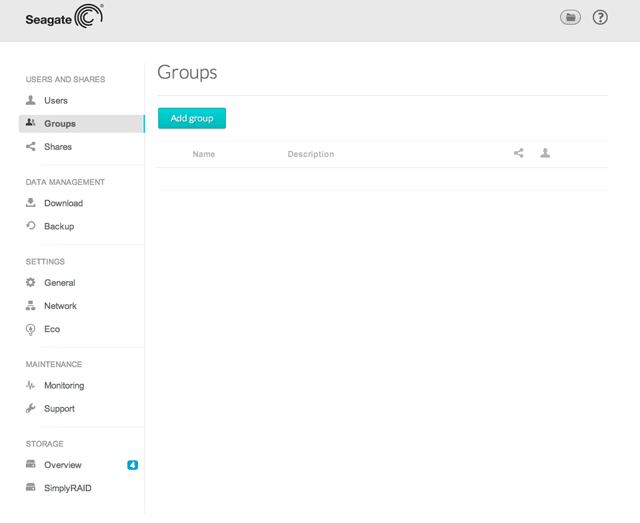Click the Seagate logo
The image size is (640, 523).
pyautogui.click(x=64, y=17)
